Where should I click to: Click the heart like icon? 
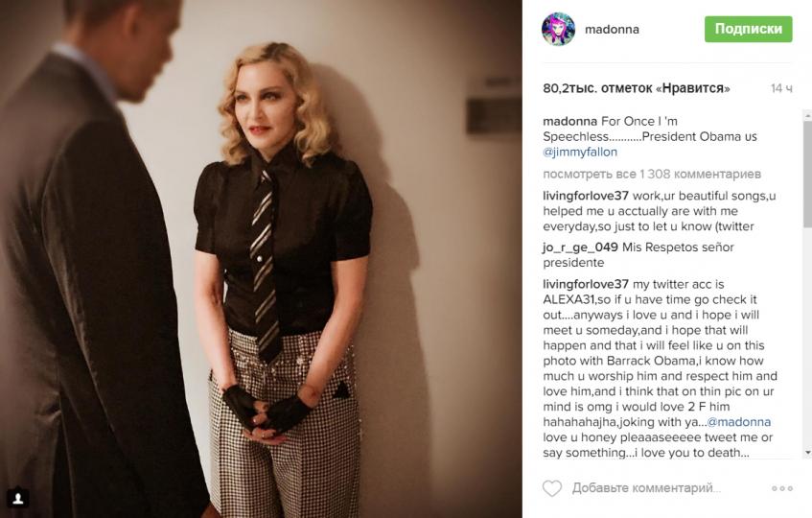pos(551,488)
